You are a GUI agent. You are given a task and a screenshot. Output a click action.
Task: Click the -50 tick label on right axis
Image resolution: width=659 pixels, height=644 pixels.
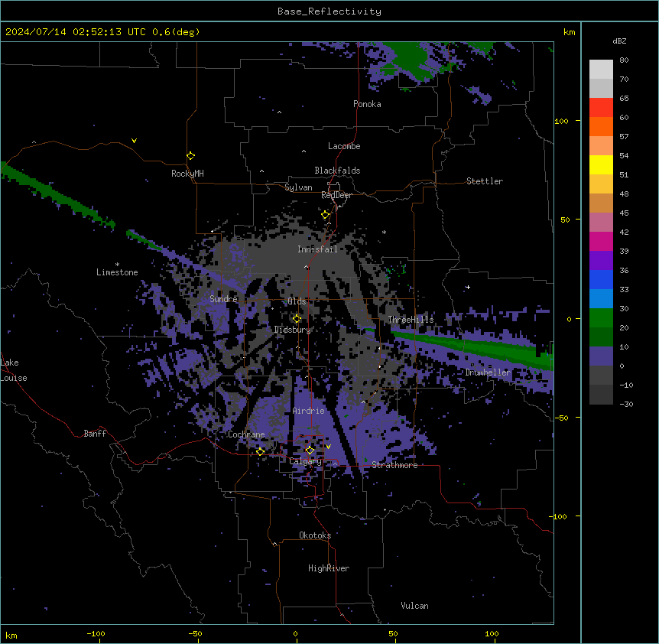point(561,418)
